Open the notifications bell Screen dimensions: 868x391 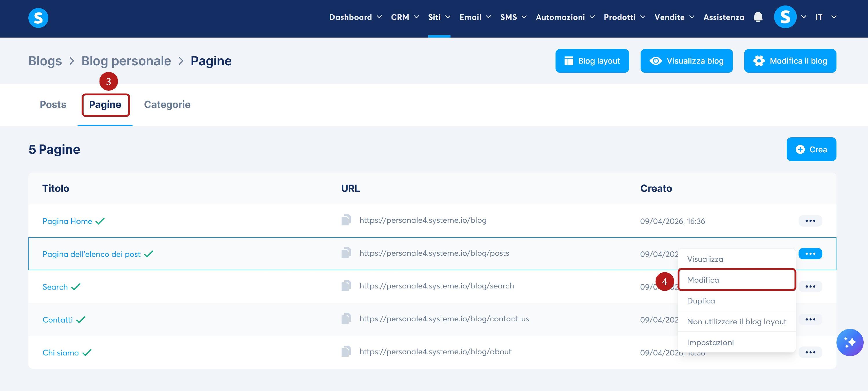coord(758,17)
